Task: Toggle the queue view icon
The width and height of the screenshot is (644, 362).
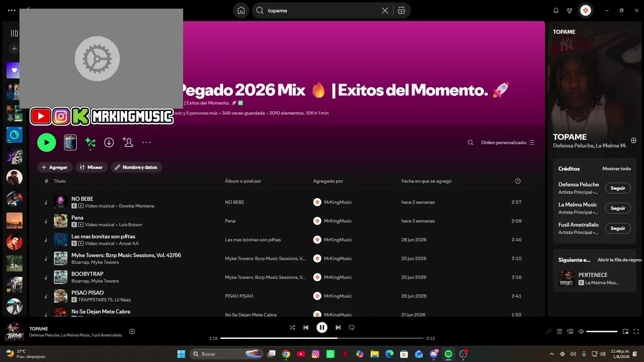Action: click(559, 331)
